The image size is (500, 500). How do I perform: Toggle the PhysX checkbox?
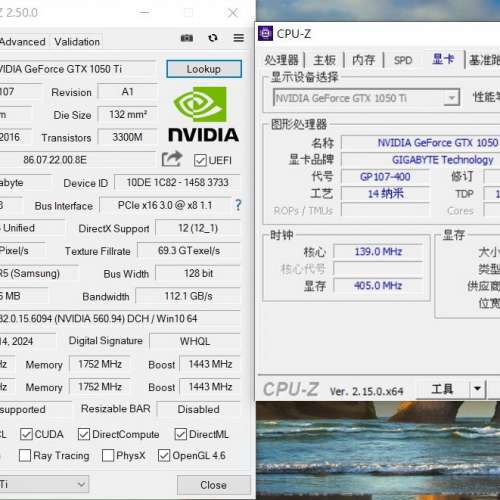point(108,455)
